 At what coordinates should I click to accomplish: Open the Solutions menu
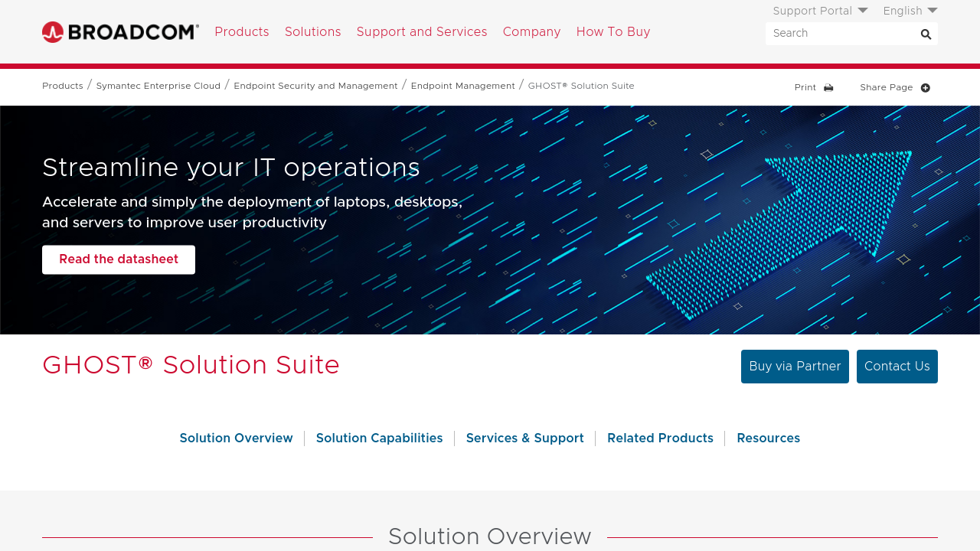click(x=312, y=32)
